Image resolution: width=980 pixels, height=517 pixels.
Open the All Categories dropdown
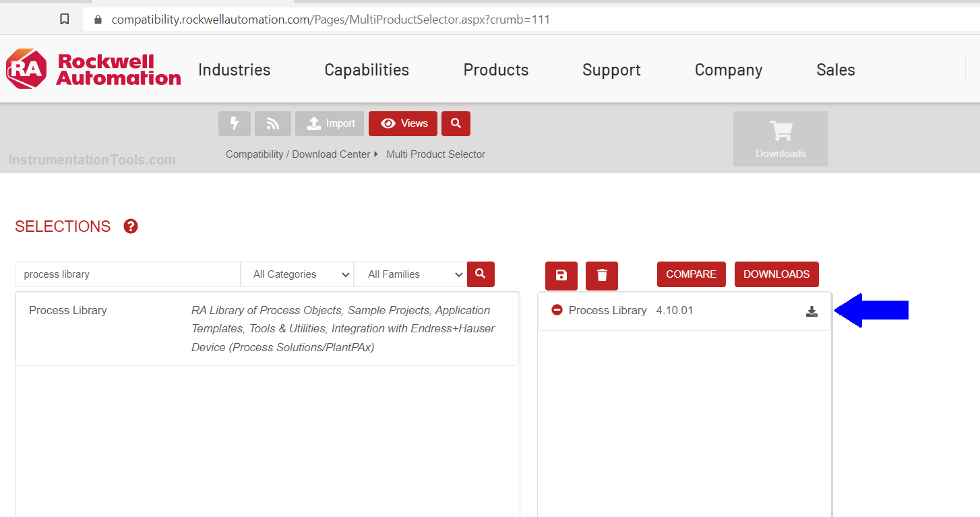(297, 274)
